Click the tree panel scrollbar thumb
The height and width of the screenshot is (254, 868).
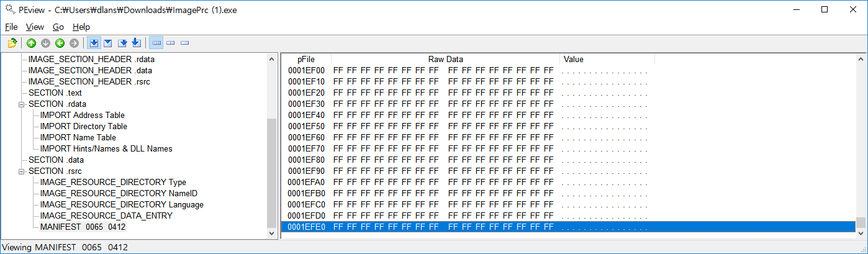click(x=271, y=173)
